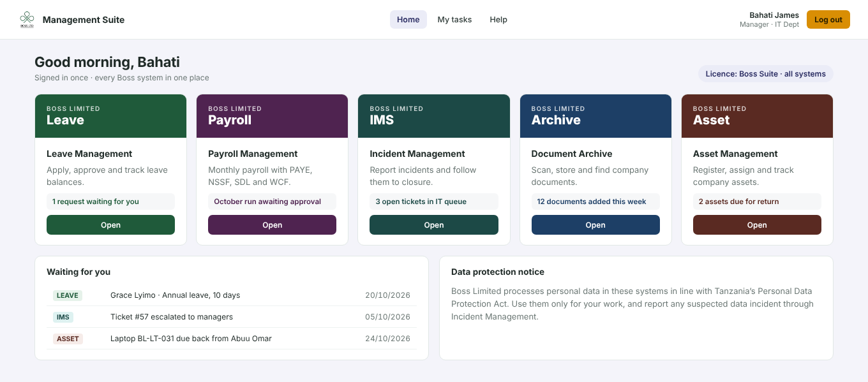Click the date 24/10/2026
Screen dimensions: 868x382
pyautogui.click(x=387, y=339)
